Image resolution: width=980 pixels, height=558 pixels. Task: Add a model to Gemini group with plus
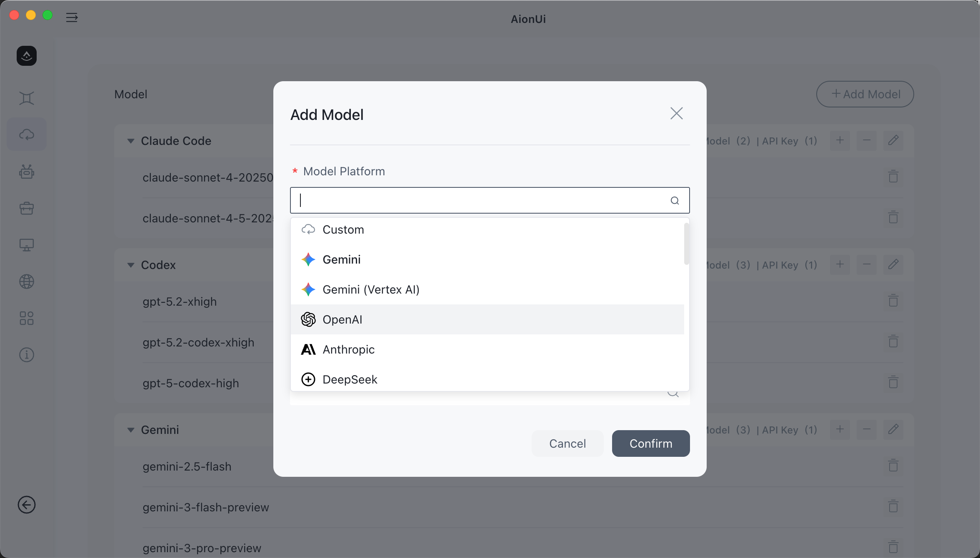(x=840, y=429)
